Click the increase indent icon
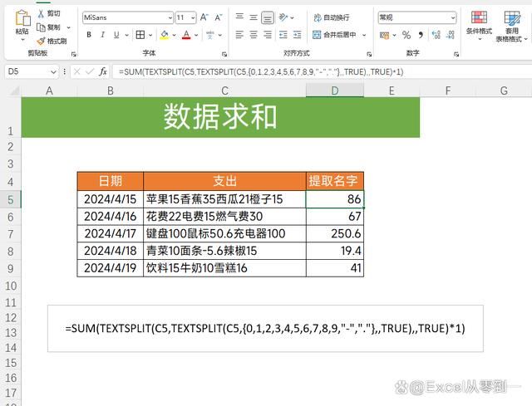 point(298,35)
